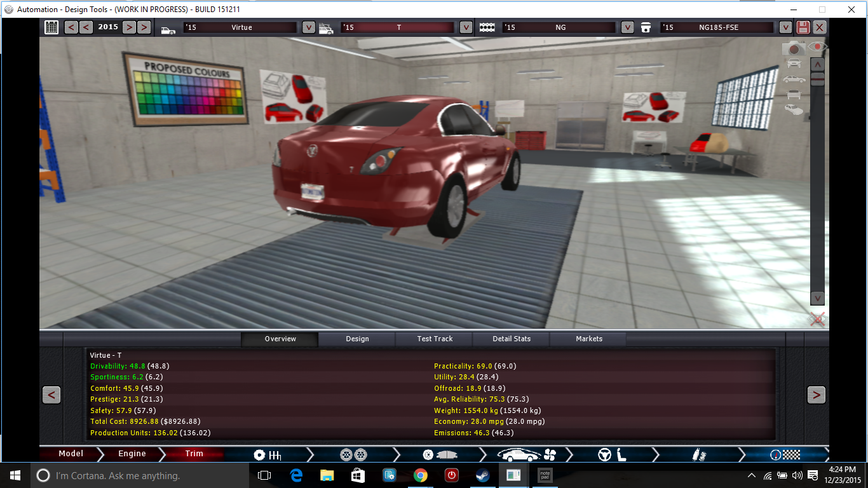Open the Detail Stats tab
Screen dimensions: 868x488
[512, 339]
